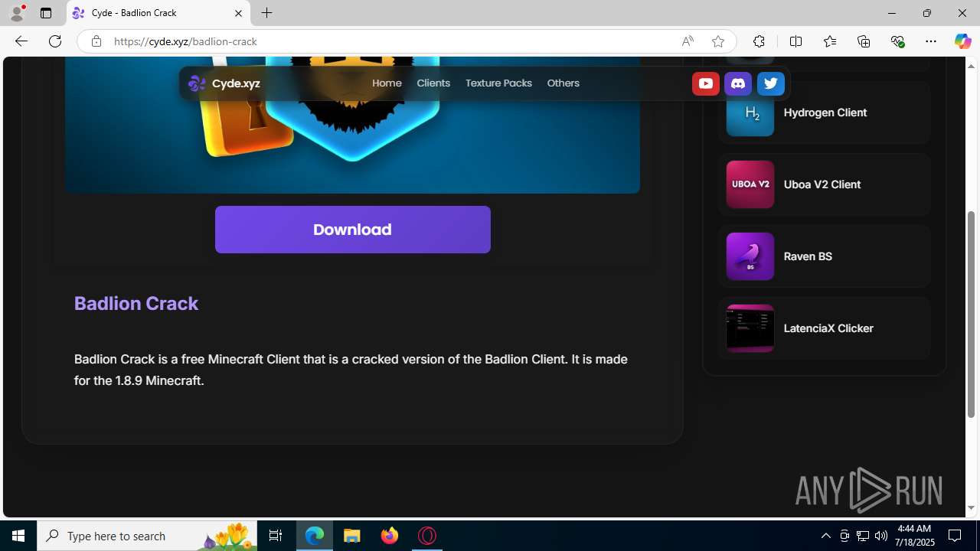
Task: Show hidden system tray icons
Action: (825, 536)
